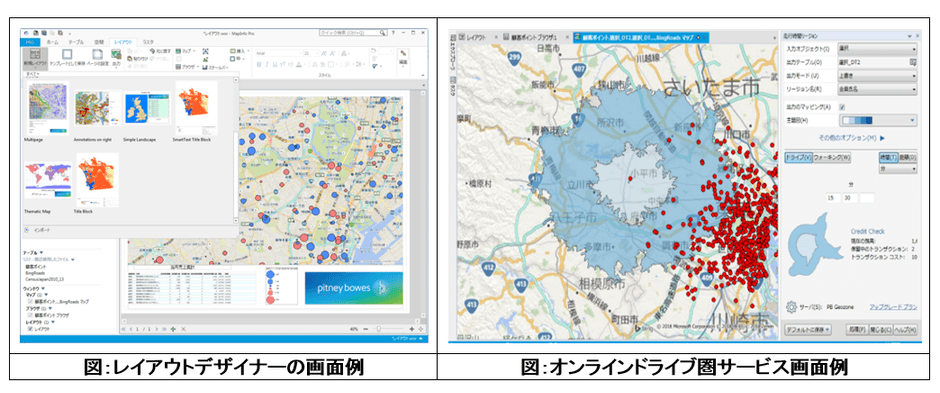Image resolution: width=940 pixels, height=393 pixels.
Task: Click the Help (ヘルプ) button in the panel
Action: 905,329
